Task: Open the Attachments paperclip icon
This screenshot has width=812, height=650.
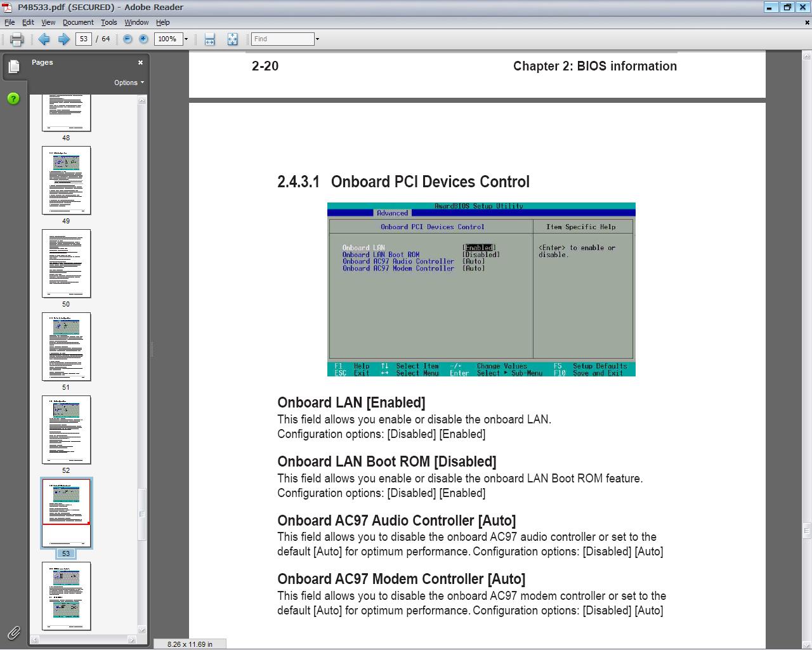Action: pos(13,632)
